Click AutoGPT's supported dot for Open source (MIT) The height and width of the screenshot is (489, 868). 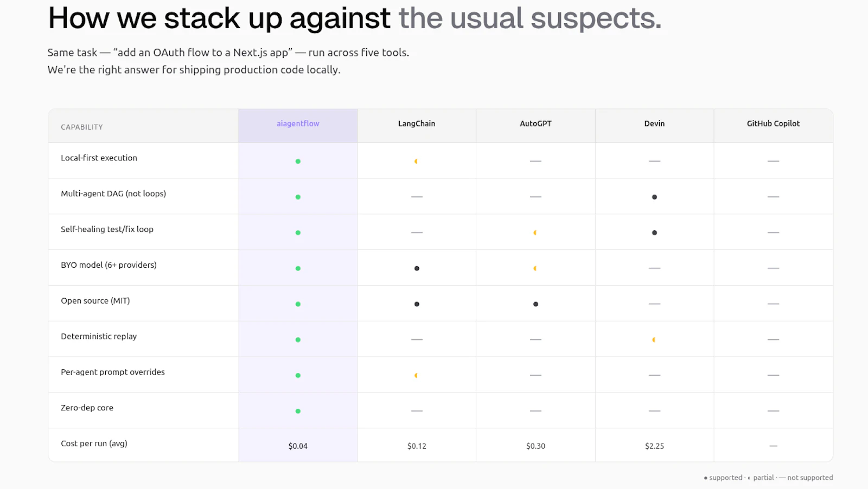click(x=535, y=304)
